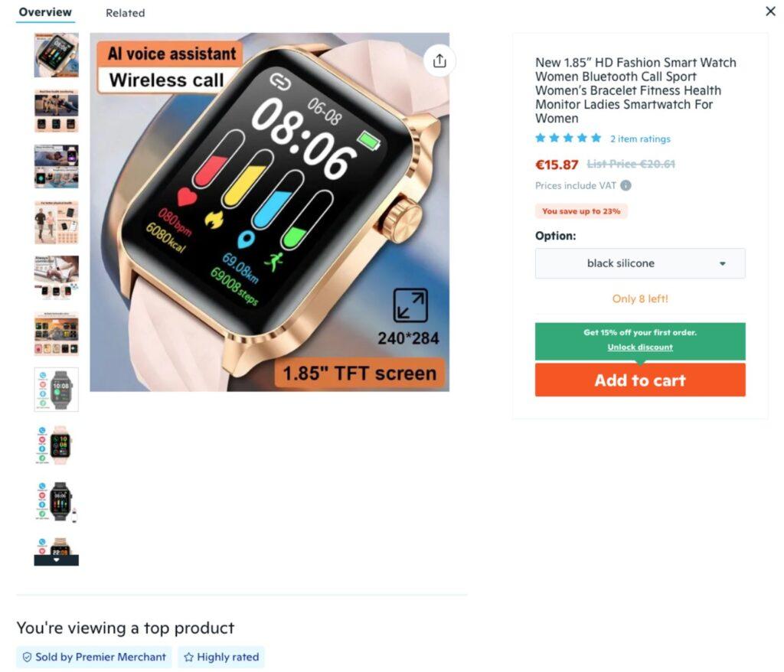This screenshot has width=784, height=672.
Task: Click the main product watch image
Action: tap(269, 212)
